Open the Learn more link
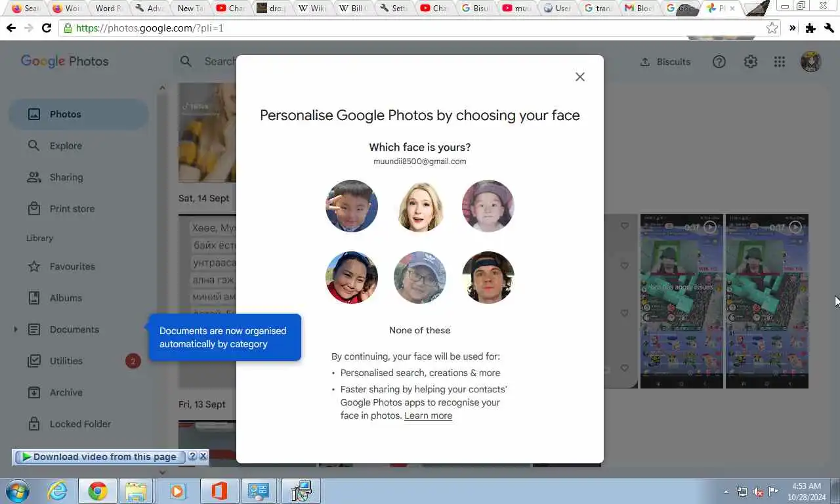840x504 pixels. [428, 415]
